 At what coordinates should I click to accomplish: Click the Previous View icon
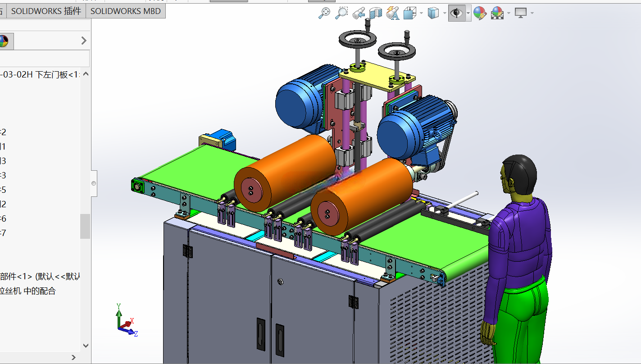(359, 14)
